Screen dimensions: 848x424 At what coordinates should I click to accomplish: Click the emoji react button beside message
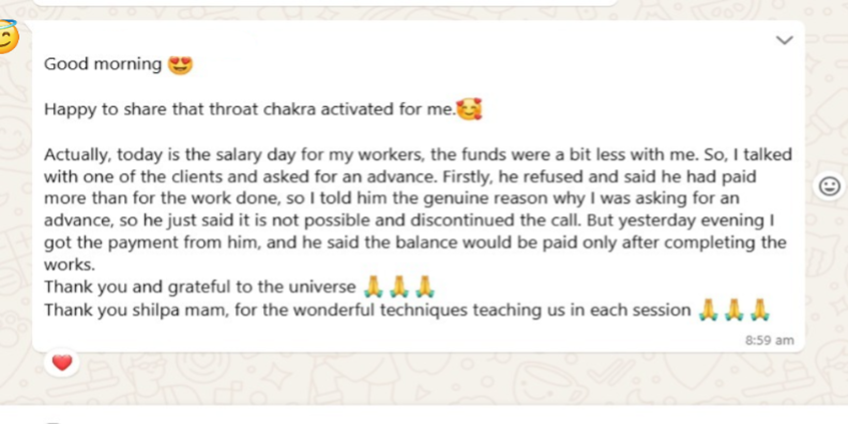pyautogui.click(x=829, y=187)
